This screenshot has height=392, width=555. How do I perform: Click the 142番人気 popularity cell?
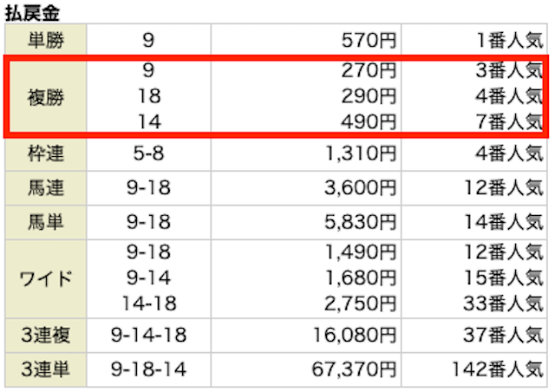pos(498,369)
